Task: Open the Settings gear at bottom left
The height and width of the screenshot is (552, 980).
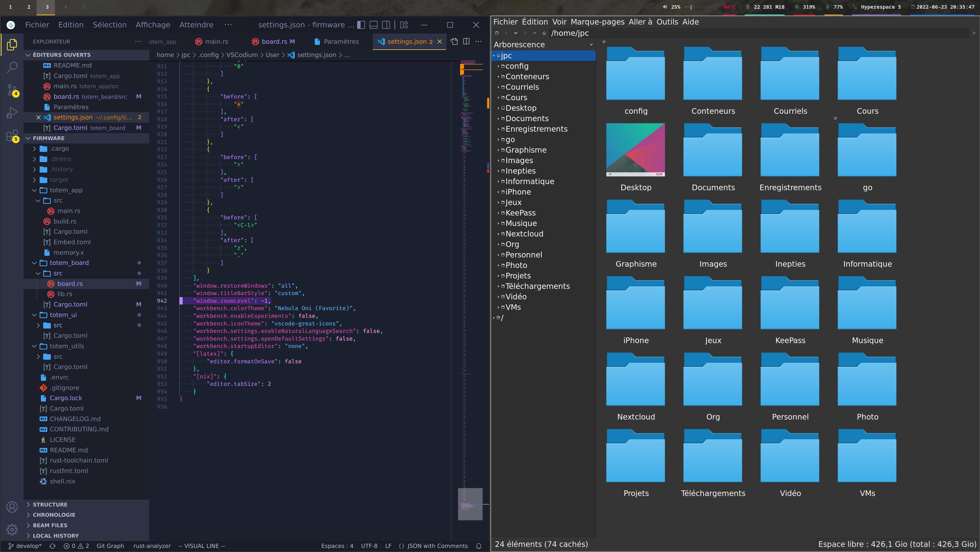Action: [x=12, y=530]
